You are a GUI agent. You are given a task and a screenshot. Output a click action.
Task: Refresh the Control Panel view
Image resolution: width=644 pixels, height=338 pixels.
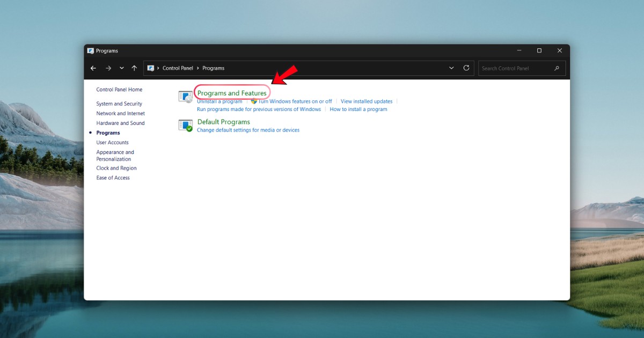pyautogui.click(x=466, y=68)
